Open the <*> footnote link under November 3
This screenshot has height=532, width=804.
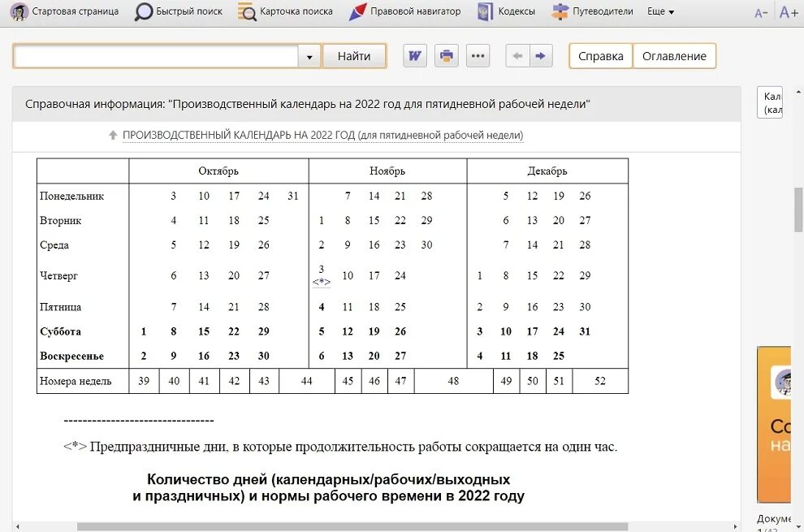coord(322,282)
